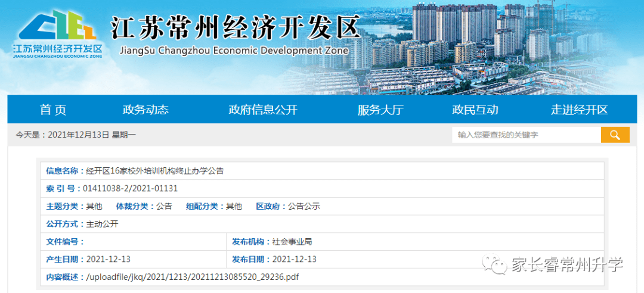This screenshot has width=644, height=293.
Task: Click the 主动公开 disclosure method value
Action: [x=102, y=224]
